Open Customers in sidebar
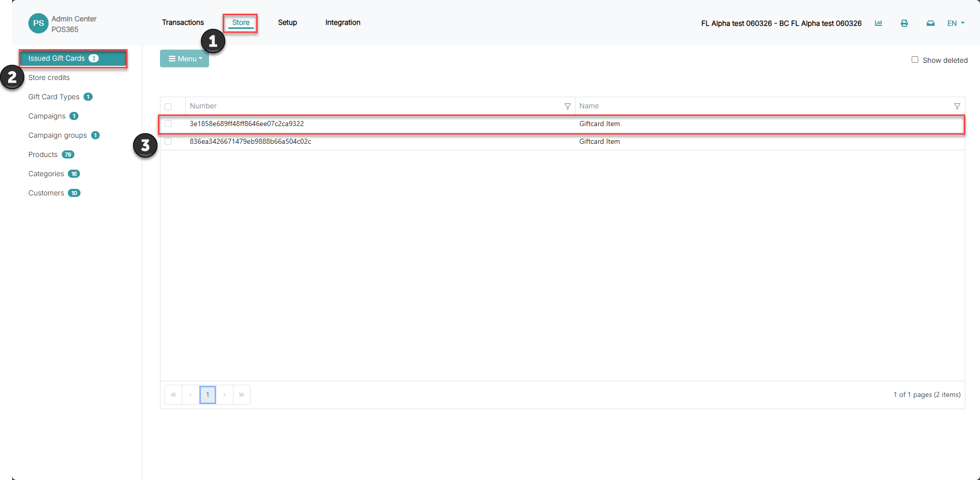This screenshot has height=480, width=980. tap(54, 193)
